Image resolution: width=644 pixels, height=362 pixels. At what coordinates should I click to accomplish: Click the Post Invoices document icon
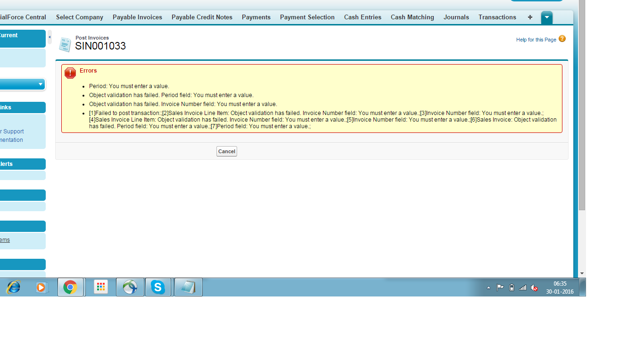pos(65,45)
